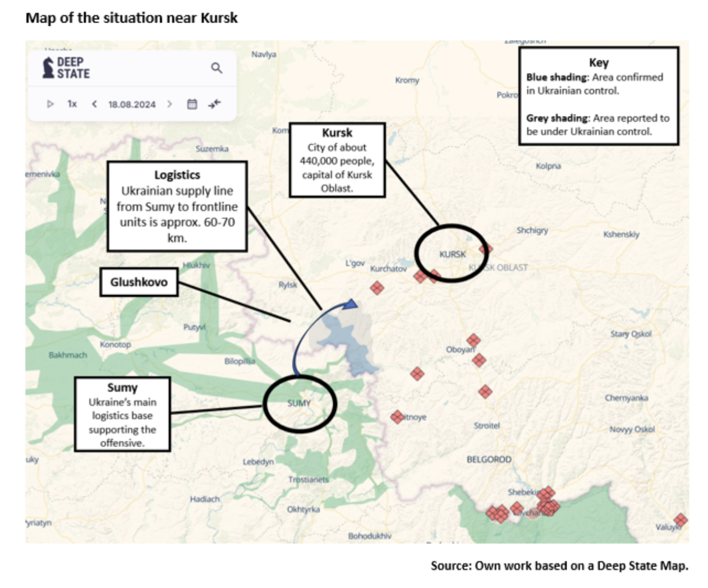Select red diamond marker at Sitnoye
Viewport: 708px width, 588px height.
point(397,417)
